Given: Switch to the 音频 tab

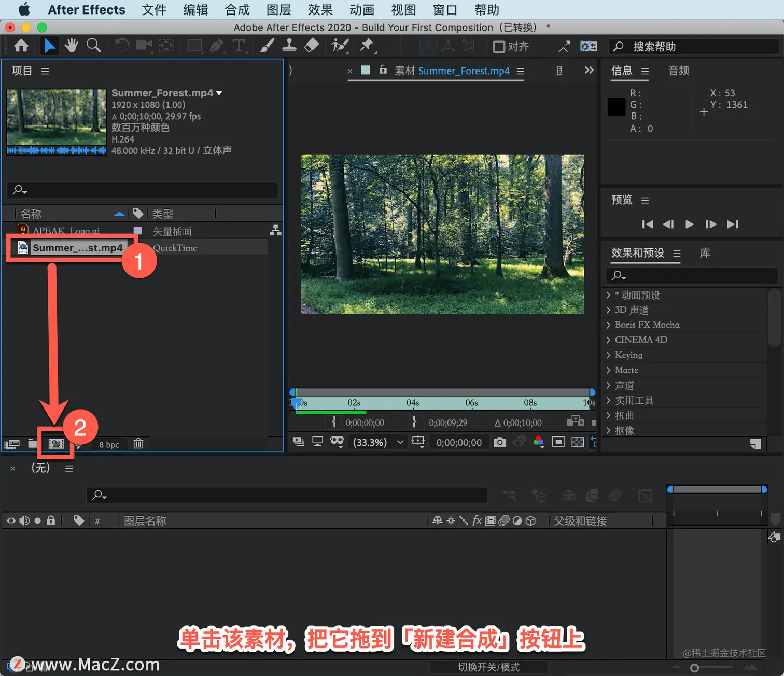Looking at the screenshot, I should pyautogui.click(x=679, y=71).
